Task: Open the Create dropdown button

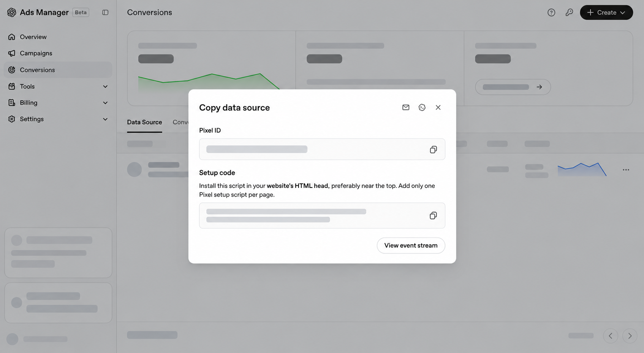Action: (606, 13)
